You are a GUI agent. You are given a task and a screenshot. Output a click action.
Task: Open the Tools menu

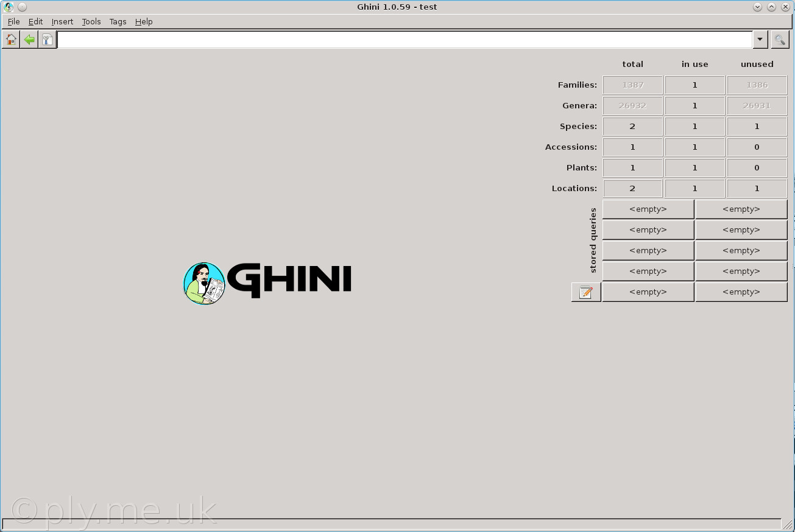91,21
